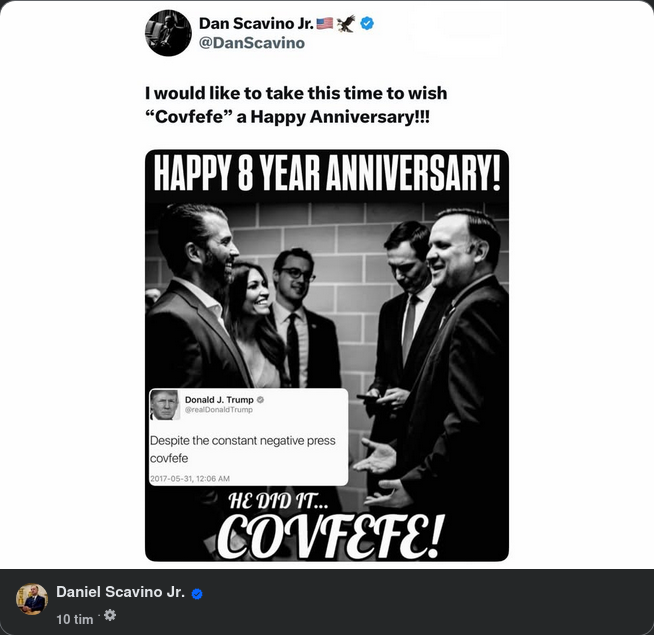Click Dan Scavino's round black-and-white avatar
This screenshot has height=635, width=654.
pyautogui.click(x=168, y=33)
